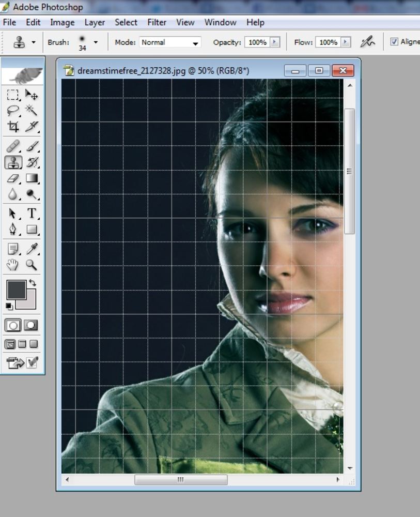Open the Edit menu
The width and height of the screenshot is (420, 517).
(x=33, y=22)
